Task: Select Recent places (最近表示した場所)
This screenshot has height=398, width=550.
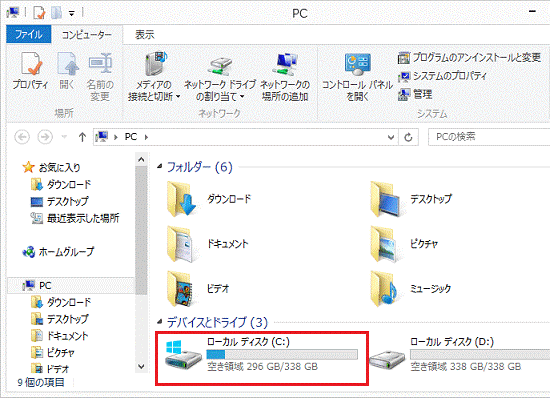Action: 75,218
